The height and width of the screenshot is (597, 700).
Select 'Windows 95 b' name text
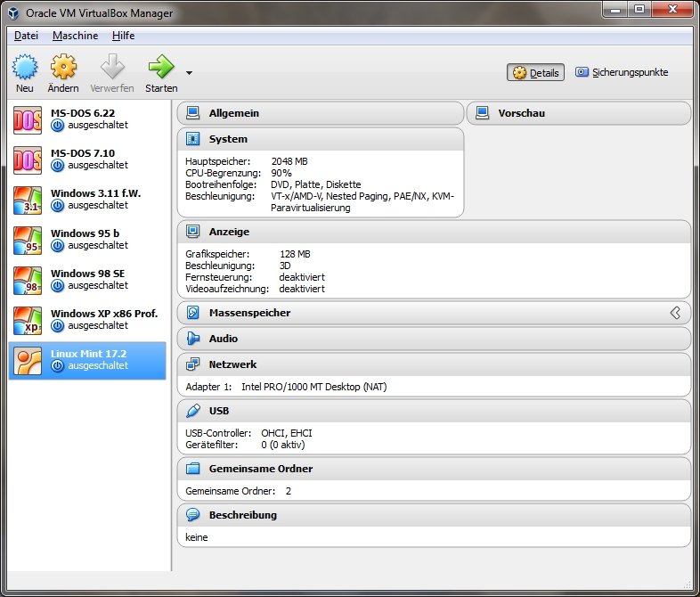point(85,233)
